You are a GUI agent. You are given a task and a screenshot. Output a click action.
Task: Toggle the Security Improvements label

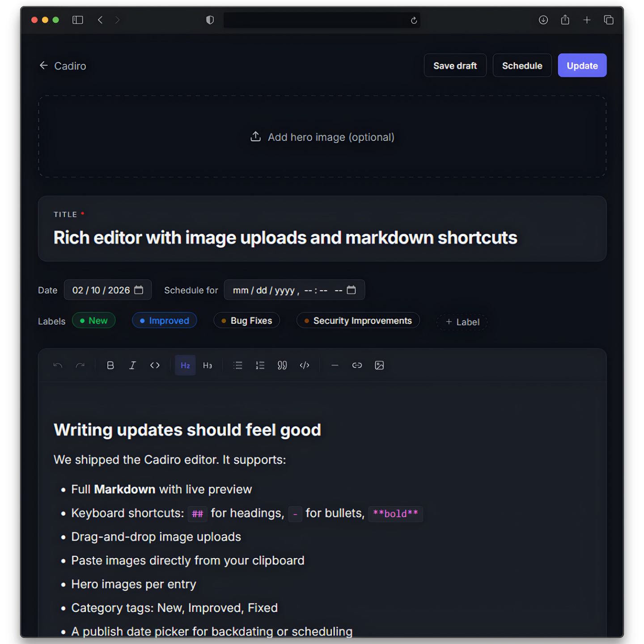358,320
